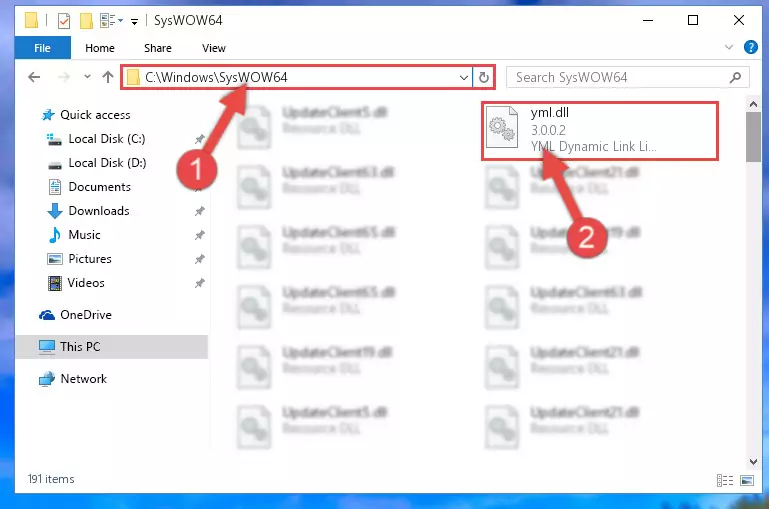Open the Customize Quick Access Toolbar dropdown

click(134, 21)
